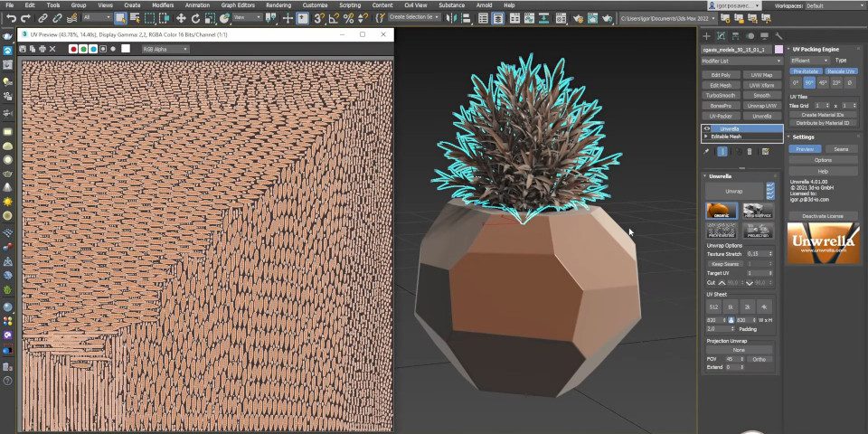This screenshot has width=868, height=434.
Task: Print icon in UV Preview window
Action: pos(42,49)
